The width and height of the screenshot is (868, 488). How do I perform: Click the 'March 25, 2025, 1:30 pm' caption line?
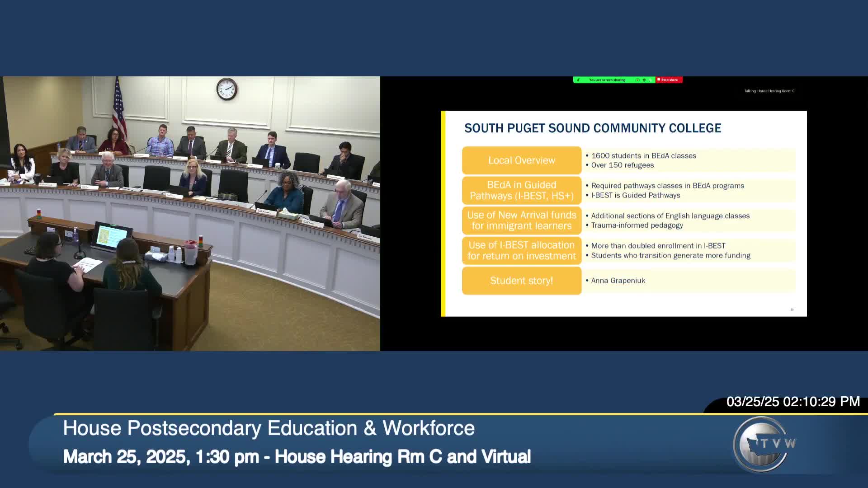pyautogui.click(x=297, y=457)
